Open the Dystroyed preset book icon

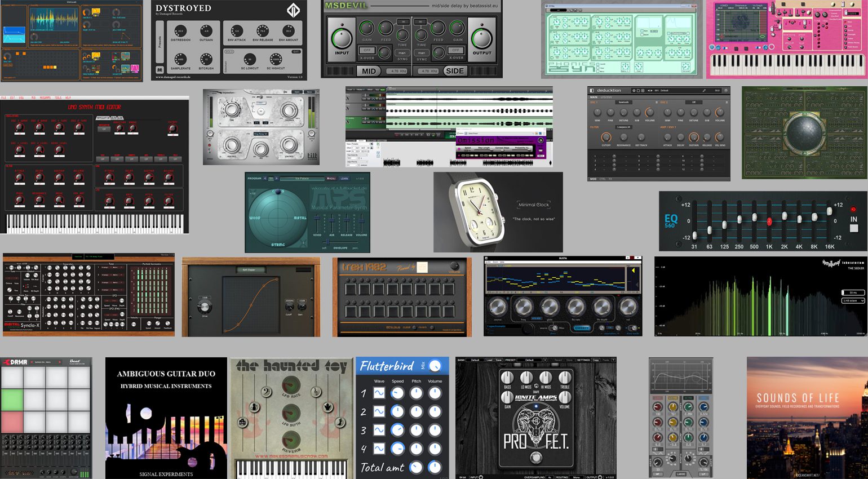pyautogui.click(x=160, y=70)
